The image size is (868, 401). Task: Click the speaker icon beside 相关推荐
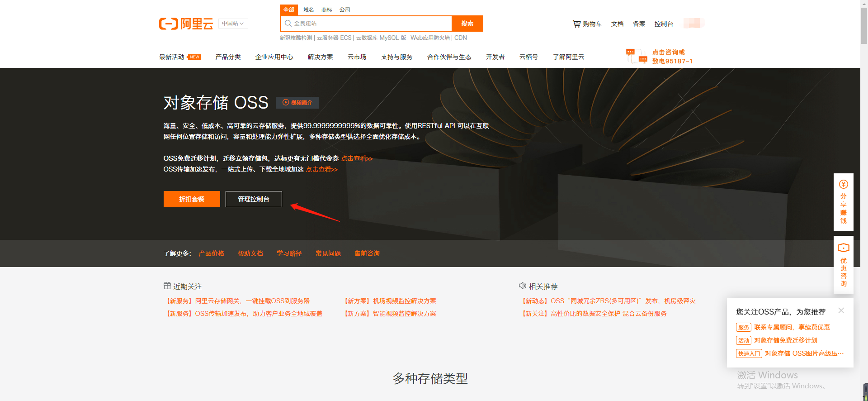tap(523, 286)
